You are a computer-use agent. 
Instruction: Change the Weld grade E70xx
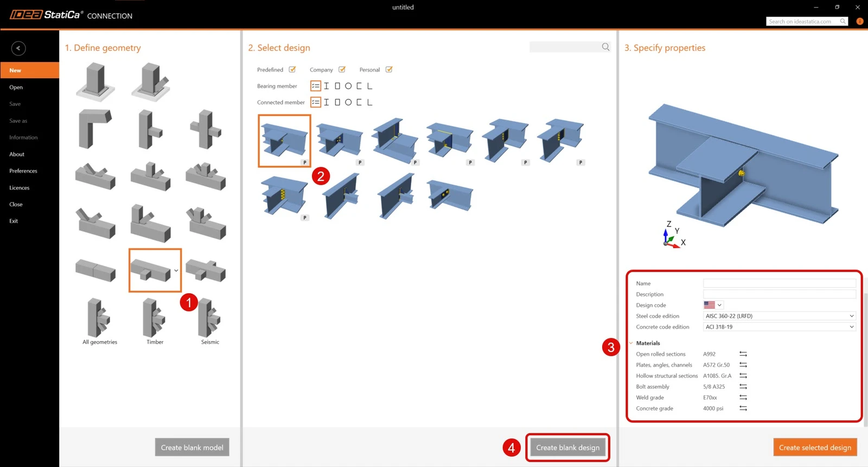(x=743, y=397)
